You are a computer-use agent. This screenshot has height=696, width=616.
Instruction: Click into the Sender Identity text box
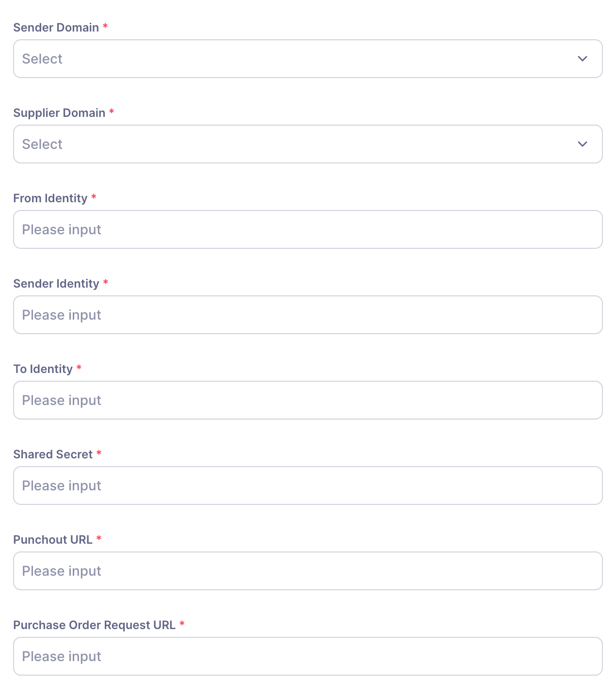(308, 315)
